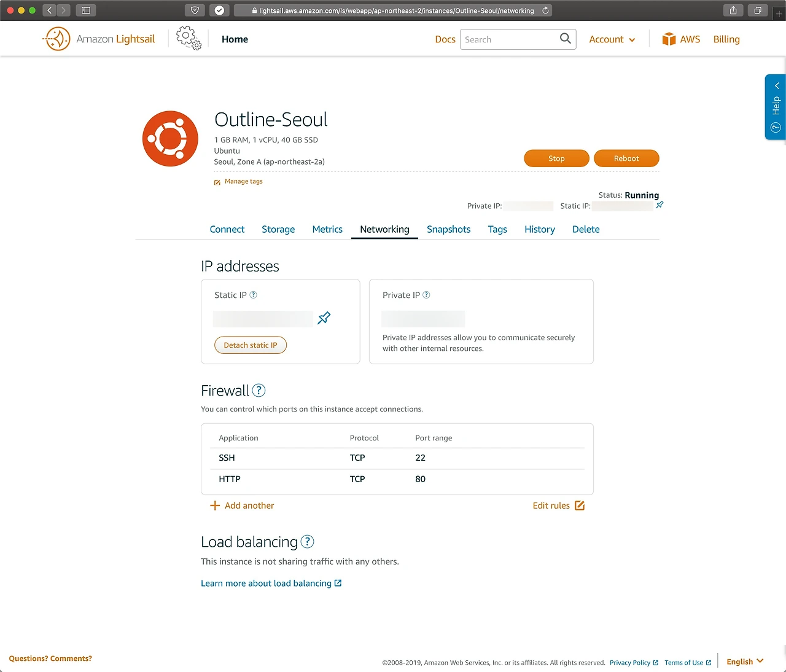This screenshot has width=786, height=672.
Task: Open the Terms of Use link
Action: tap(683, 663)
